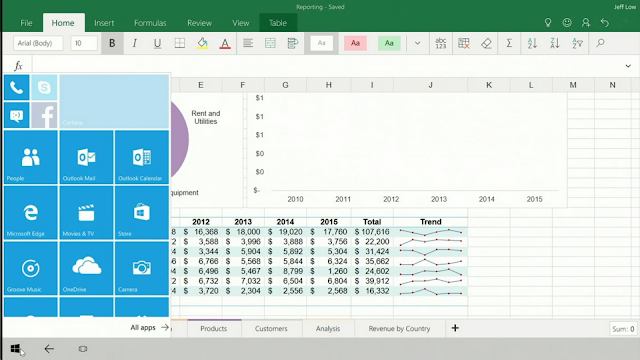Open Arial (Body) font name box
Screen dimensions: 640x360
[x=38, y=43]
